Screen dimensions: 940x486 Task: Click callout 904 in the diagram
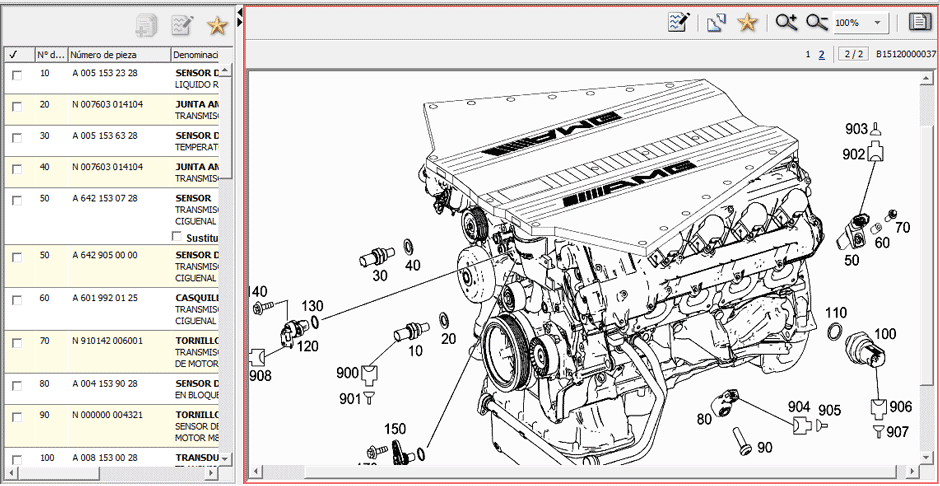click(799, 407)
